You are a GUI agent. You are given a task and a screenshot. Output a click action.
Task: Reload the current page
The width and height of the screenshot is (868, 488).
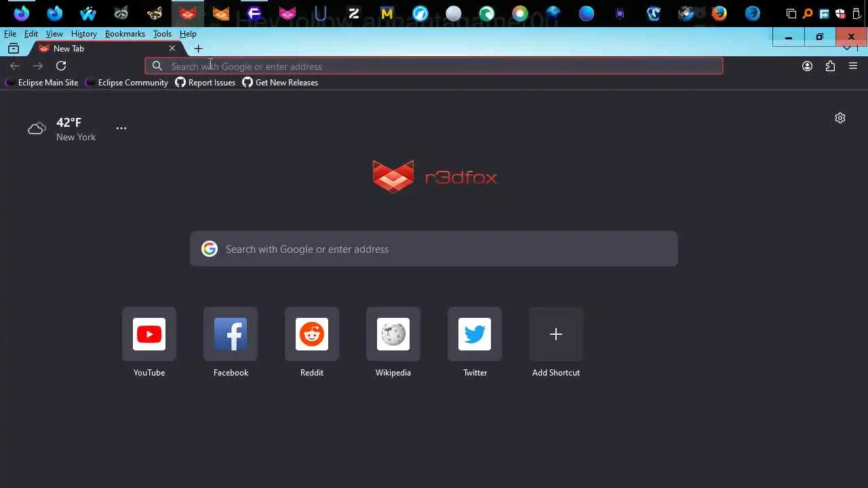coord(61,66)
